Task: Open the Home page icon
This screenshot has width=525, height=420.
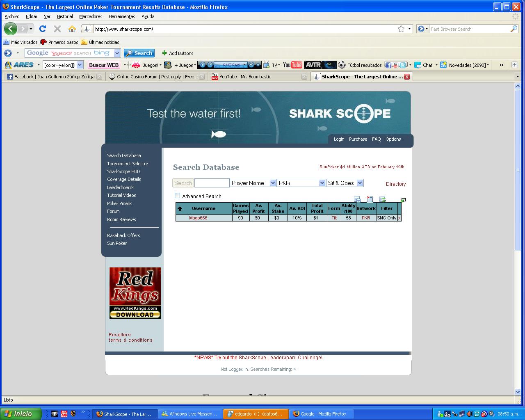Action: point(72,29)
